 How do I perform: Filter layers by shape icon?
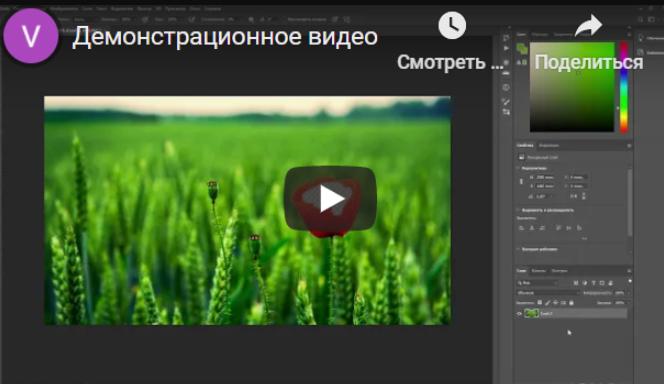pos(602,282)
